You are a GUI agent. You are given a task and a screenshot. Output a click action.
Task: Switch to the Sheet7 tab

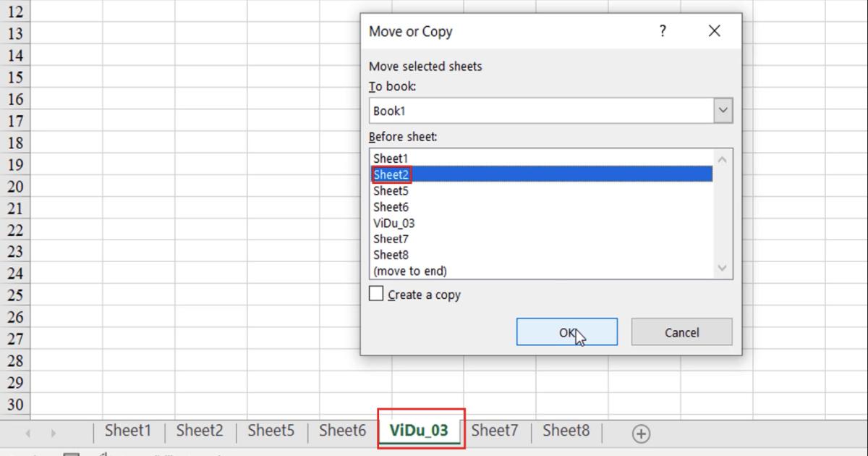click(x=495, y=430)
